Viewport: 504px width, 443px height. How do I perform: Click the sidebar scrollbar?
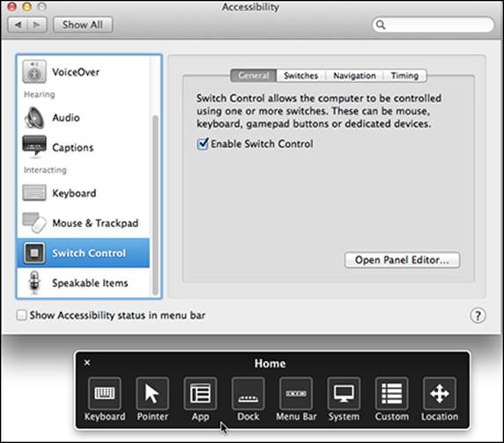pos(155,205)
